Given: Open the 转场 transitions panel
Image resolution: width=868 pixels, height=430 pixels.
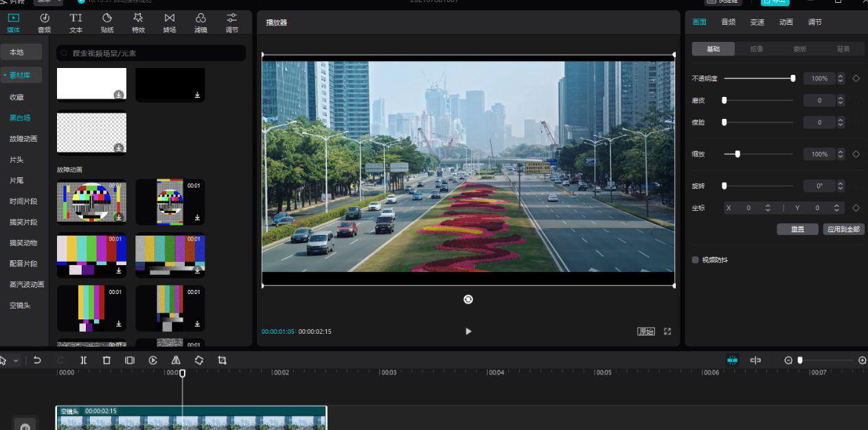Looking at the screenshot, I should tap(170, 23).
